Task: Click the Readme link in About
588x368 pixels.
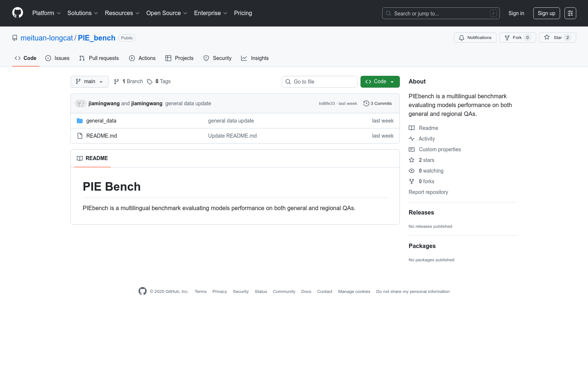Action: coord(424,128)
